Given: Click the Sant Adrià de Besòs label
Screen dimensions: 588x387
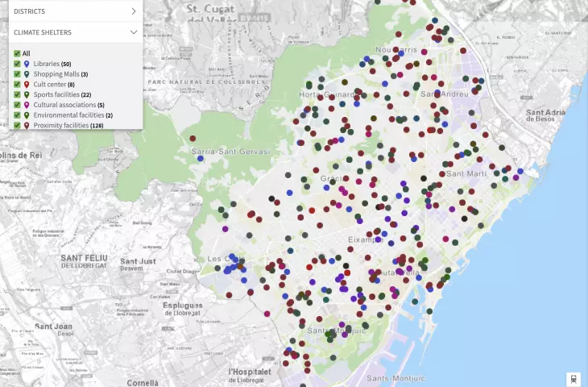Looking at the screenshot, I should (545, 115).
